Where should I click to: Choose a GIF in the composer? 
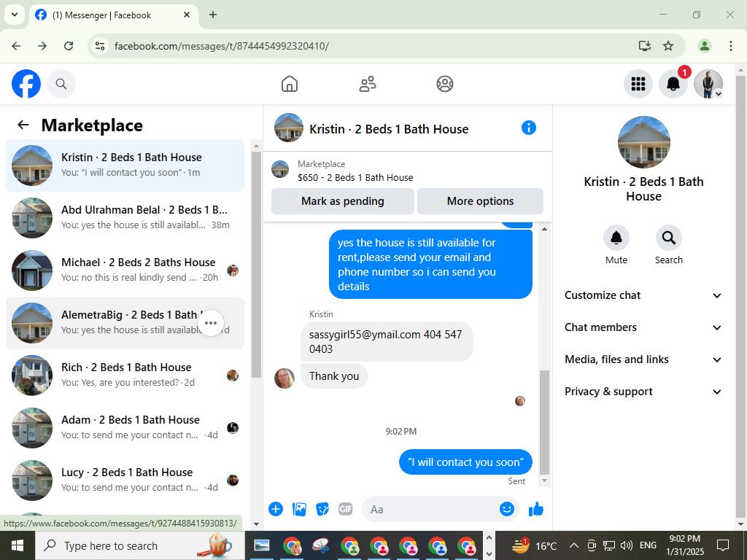pos(346,509)
